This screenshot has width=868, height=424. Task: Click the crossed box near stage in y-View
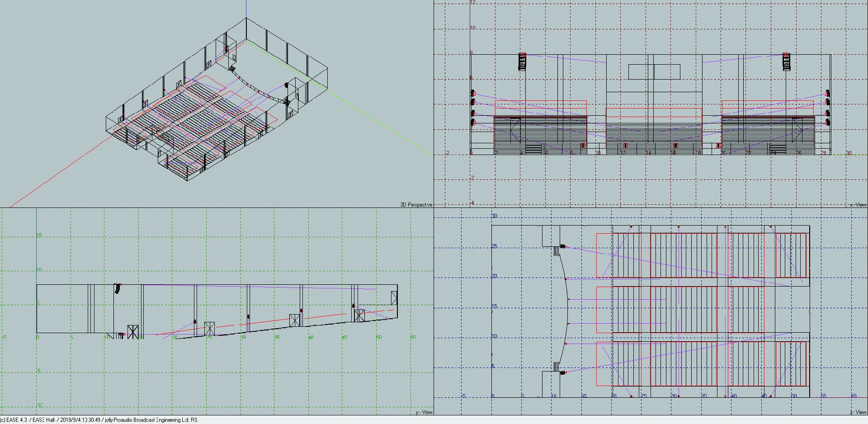132,331
